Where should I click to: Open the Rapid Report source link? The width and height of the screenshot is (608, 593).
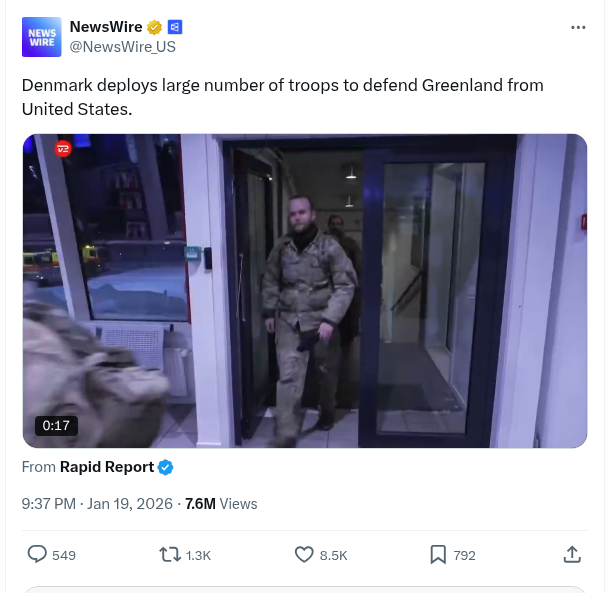pyautogui.click(x=107, y=467)
